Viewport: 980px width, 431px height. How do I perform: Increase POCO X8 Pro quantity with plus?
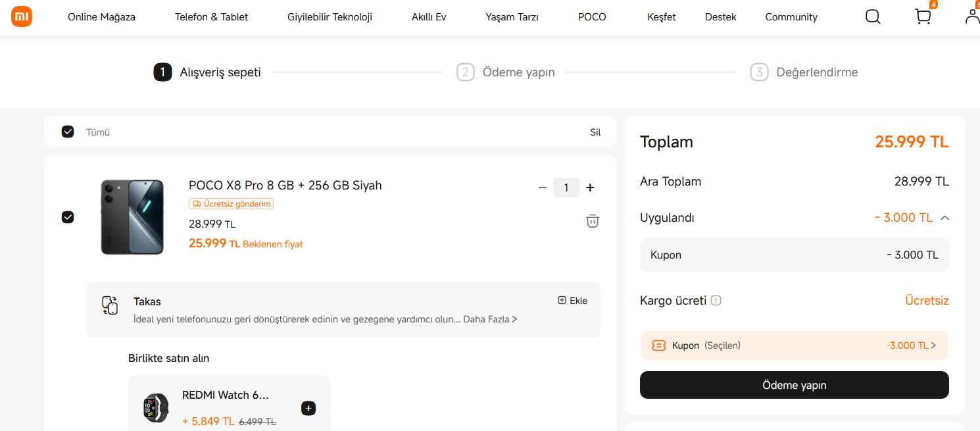coord(590,188)
